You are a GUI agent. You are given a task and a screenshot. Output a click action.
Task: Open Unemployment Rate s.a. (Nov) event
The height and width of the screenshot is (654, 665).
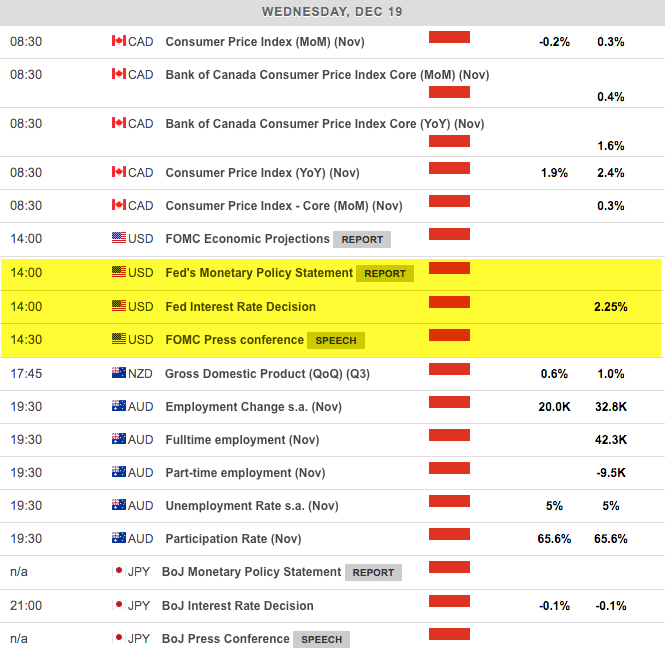[x=251, y=506]
